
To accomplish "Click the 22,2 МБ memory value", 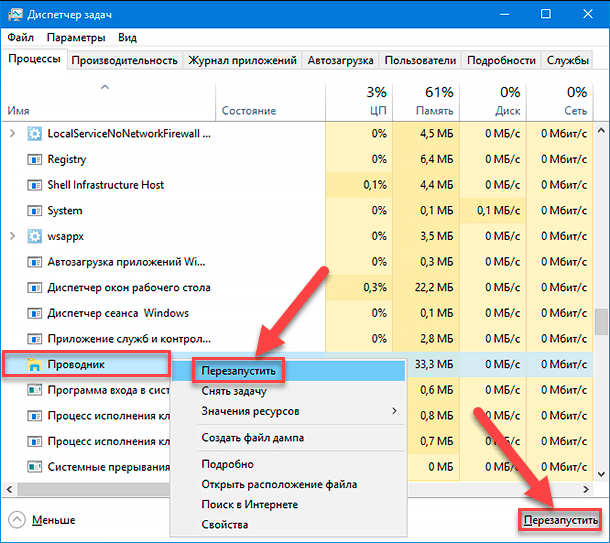I will pyautogui.click(x=434, y=288).
